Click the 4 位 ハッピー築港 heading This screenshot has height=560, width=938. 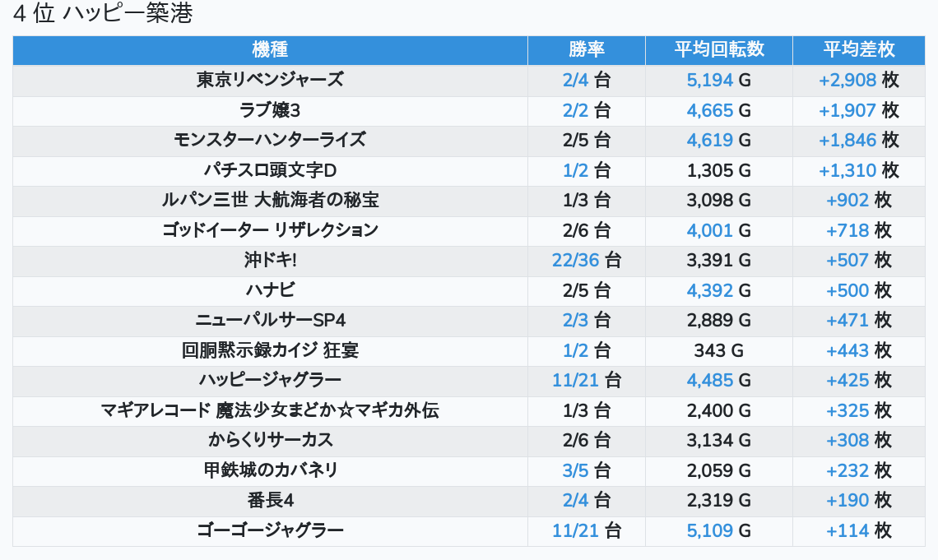pos(103,14)
